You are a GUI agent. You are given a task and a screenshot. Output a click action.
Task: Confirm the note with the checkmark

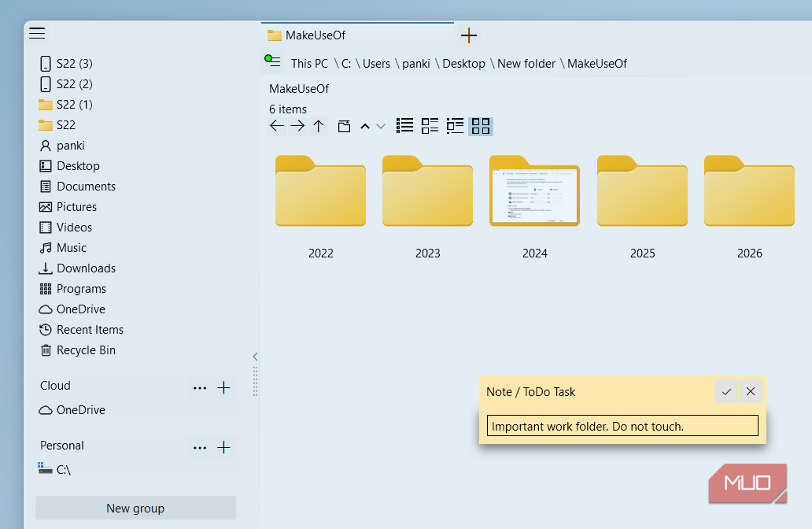click(726, 392)
